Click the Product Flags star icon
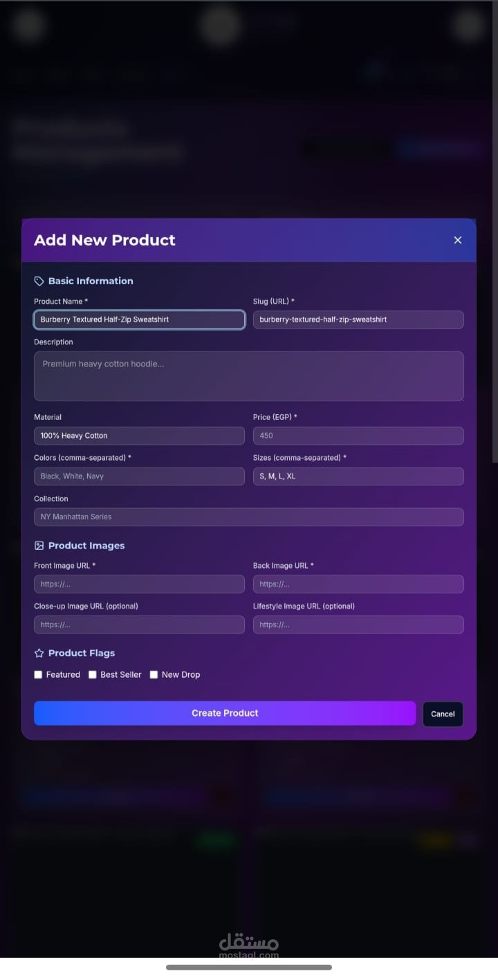 click(39, 653)
